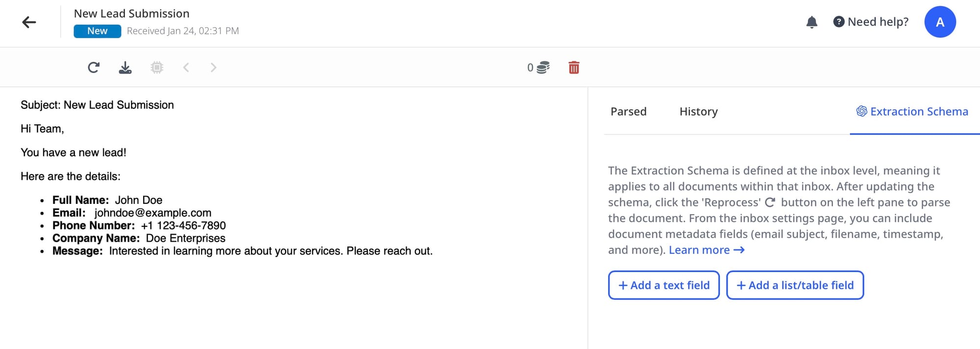The width and height of the screenshot is (980, 349).
Task: Open the notifications bell
Action: (811, 22)
